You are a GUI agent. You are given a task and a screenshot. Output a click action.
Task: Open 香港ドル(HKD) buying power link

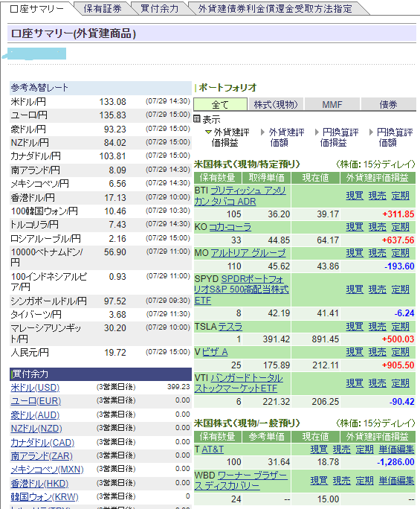[x=39, y=484]
